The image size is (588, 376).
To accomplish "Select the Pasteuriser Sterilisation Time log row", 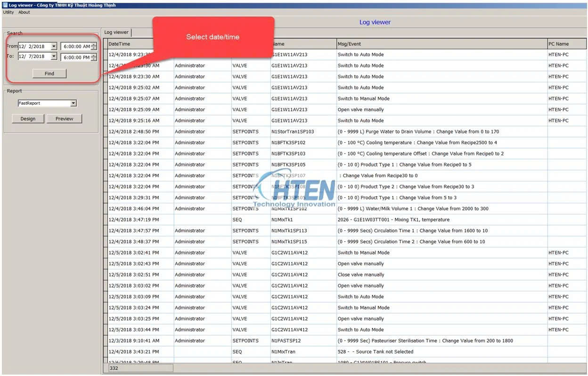I will (425, 341).
